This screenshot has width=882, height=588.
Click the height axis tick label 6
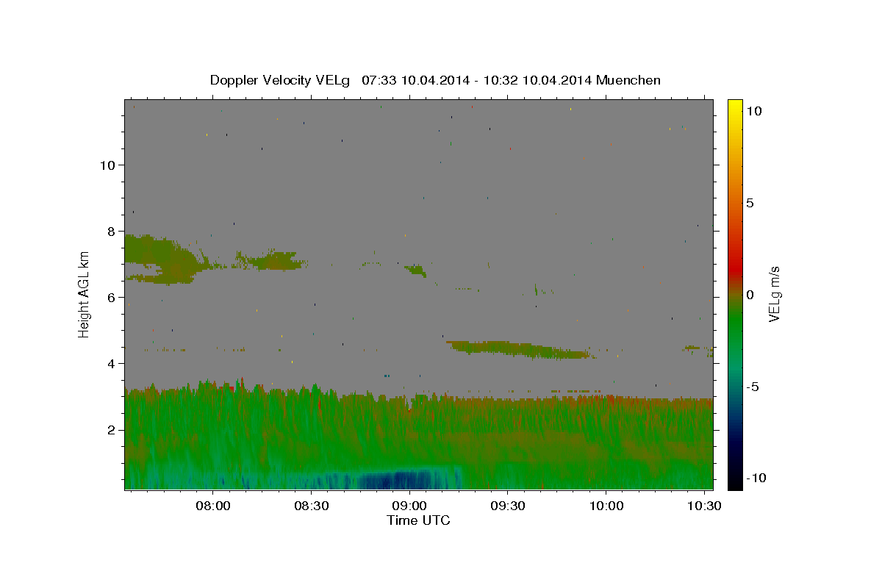tap(110, 297)
